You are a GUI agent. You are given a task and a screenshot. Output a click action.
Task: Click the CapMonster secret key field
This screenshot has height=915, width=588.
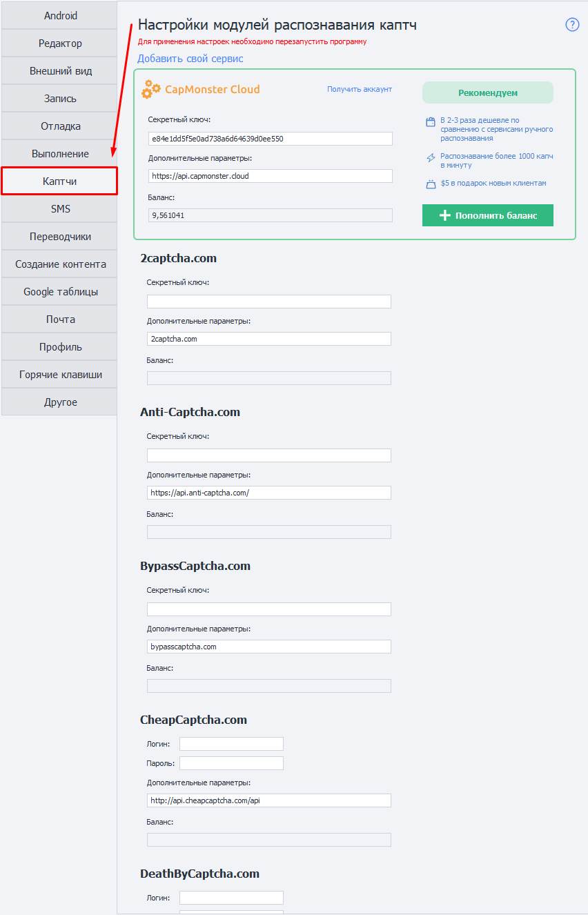tap(270, 139)
